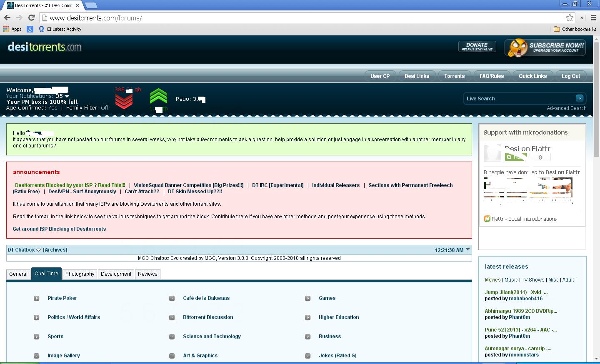Screen dimensions: 600x364
Task: Click the browser forward arrow
Action: pos(19,17)
